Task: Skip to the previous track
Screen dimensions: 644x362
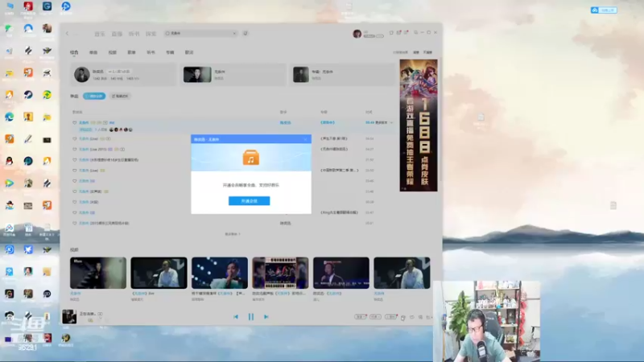Action: coord(236,317)
